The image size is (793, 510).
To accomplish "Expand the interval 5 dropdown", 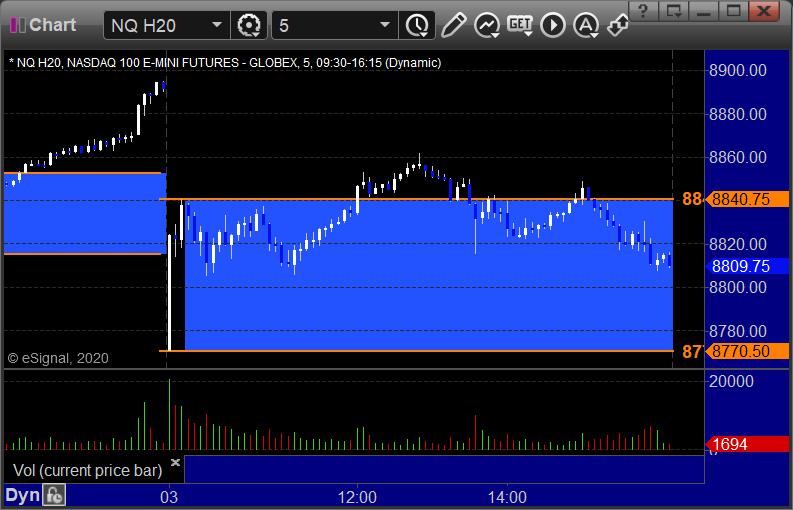I will (x=385, y=25).
